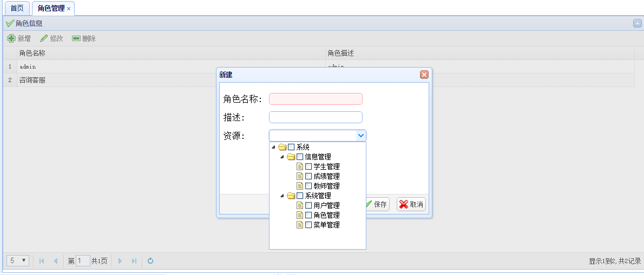This screenshot has width=644, height=275.
Task: Check the 角色管理 checkbox in tree
Action: [x=308, y=215]
